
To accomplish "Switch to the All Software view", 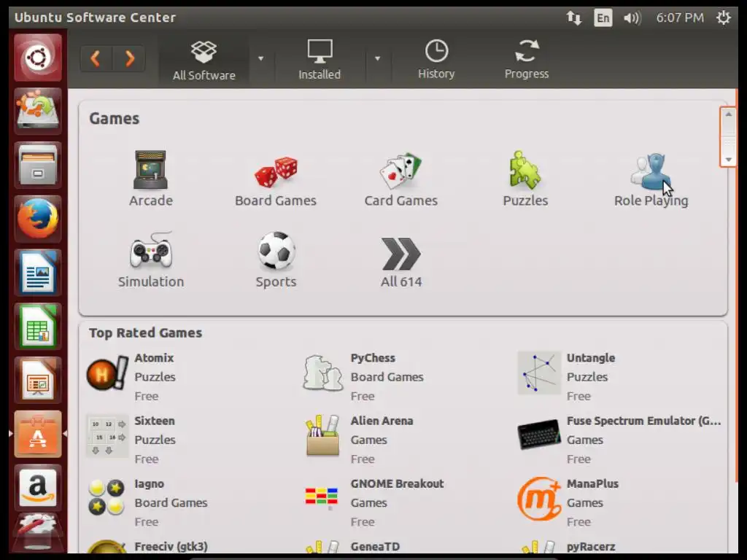I will coord(204,60).
